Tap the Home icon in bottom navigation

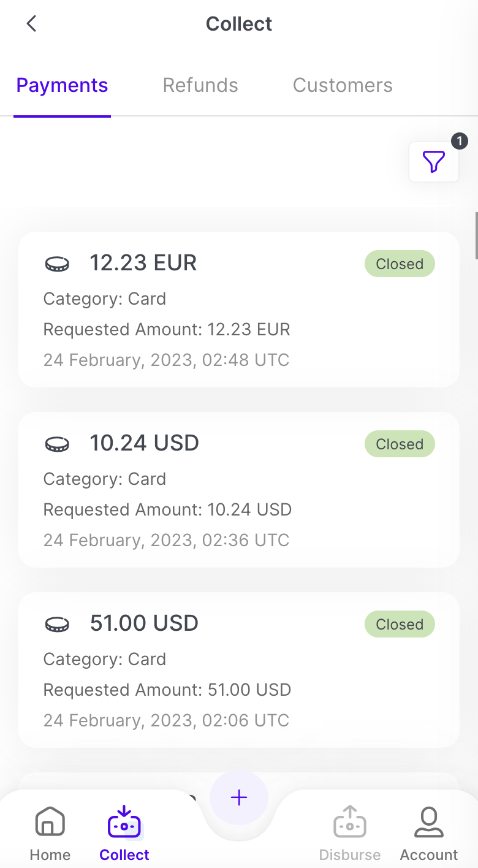point(50,823)
